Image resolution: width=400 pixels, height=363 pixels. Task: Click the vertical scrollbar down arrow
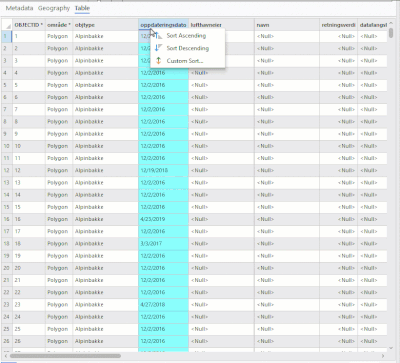pos(391,348)
